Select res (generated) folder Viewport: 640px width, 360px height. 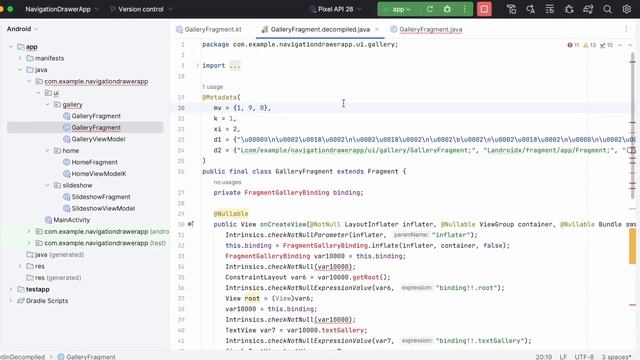[x=53, y=278]
